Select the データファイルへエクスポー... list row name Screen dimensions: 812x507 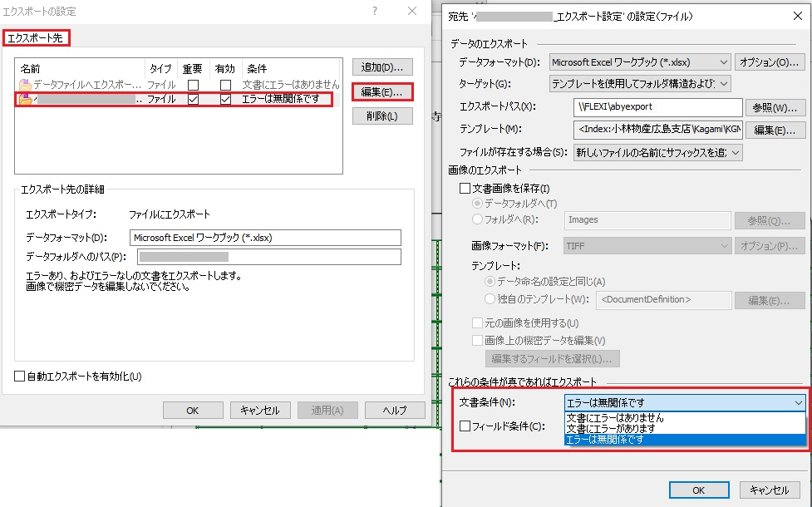[x=87, y=85]
